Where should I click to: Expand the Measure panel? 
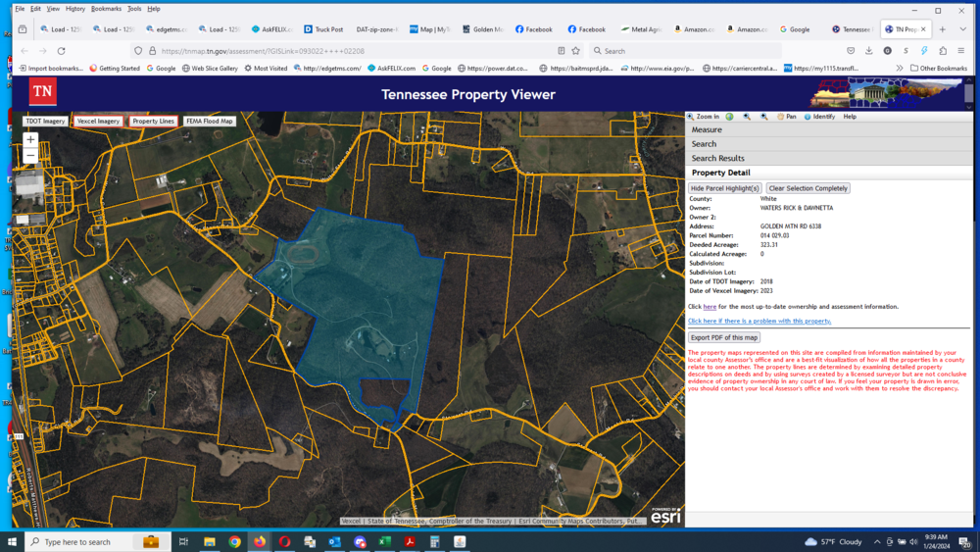click(707, 129)
